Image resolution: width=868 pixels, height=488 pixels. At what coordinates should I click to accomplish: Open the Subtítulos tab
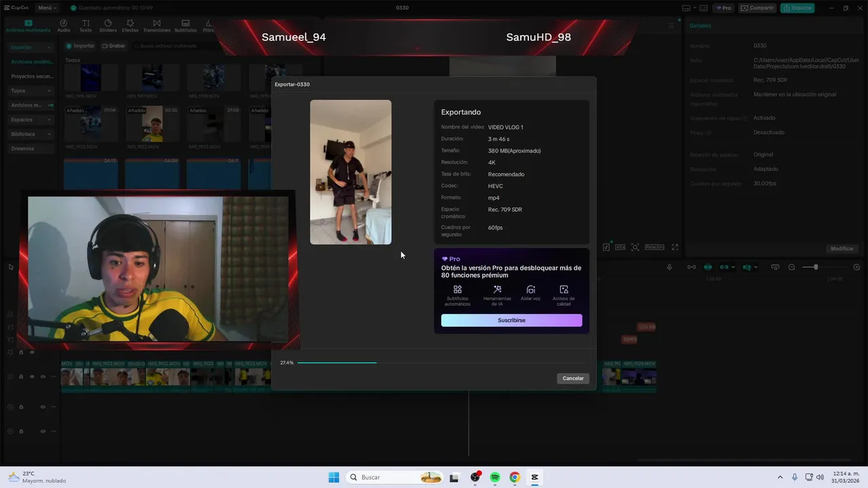pyautogui.click(x=186, y=26)
